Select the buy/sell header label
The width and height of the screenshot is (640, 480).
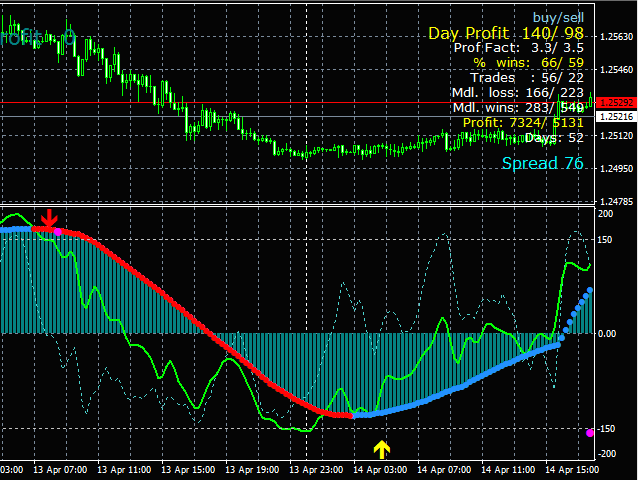pyautogui.click(x=556, y=16)
